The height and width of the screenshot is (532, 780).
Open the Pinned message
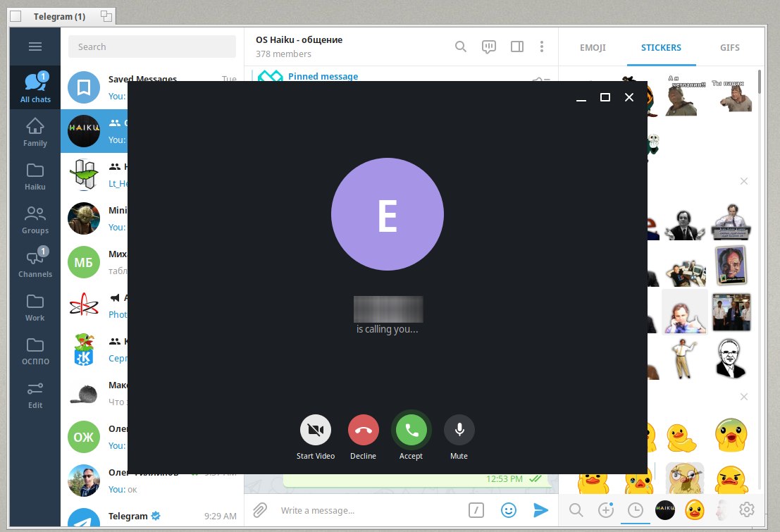[323, 76]
